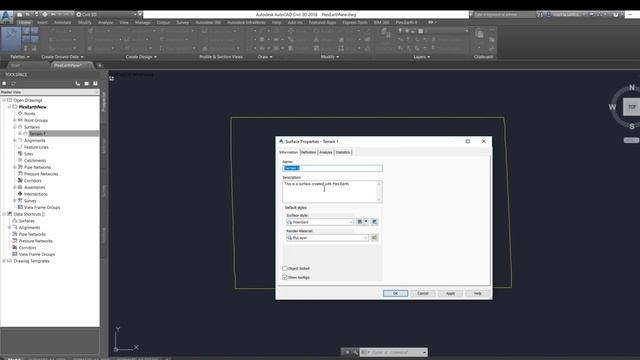Click the viewport controls icon at drawing corner
The image size is (640, 360).
[111, 78]
